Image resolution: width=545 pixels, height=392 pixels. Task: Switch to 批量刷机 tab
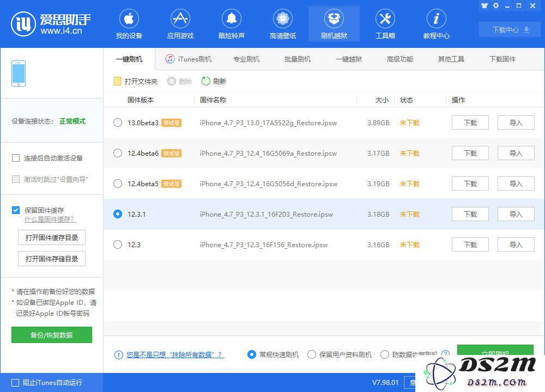pyautogui.click(x=297, y=59)
